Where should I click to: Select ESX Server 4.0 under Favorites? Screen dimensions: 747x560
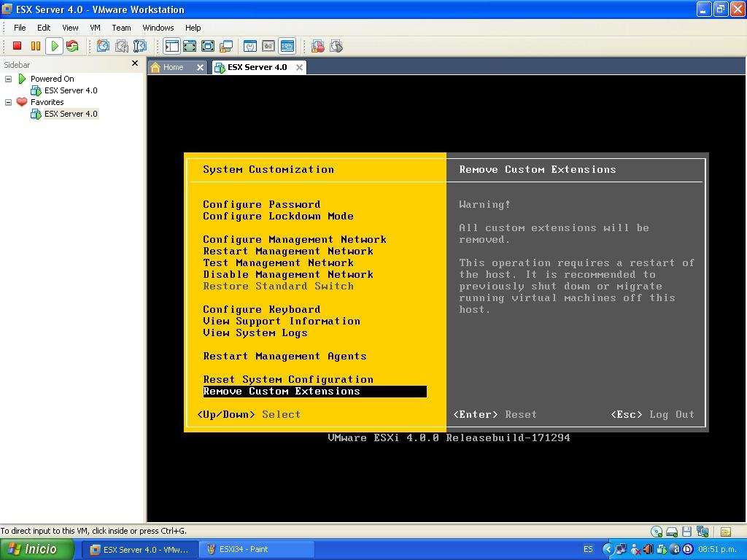71,114
